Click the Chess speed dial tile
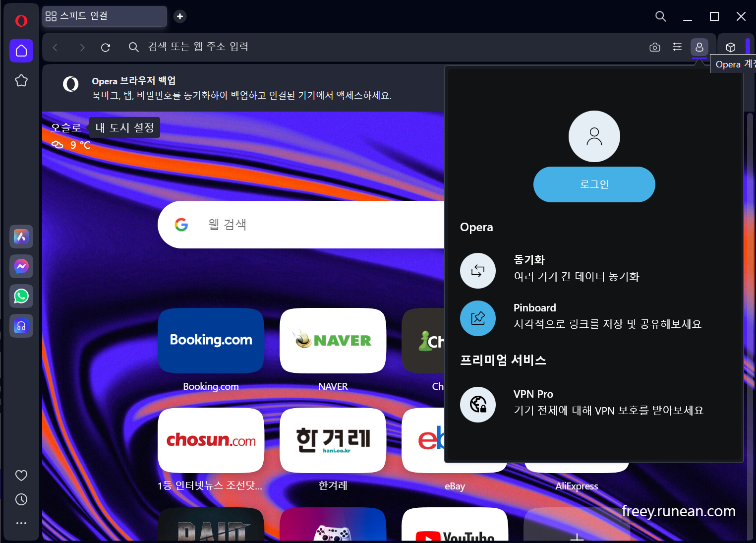The width and height of the screenshot is (756, 543). [x=423, y=341]
